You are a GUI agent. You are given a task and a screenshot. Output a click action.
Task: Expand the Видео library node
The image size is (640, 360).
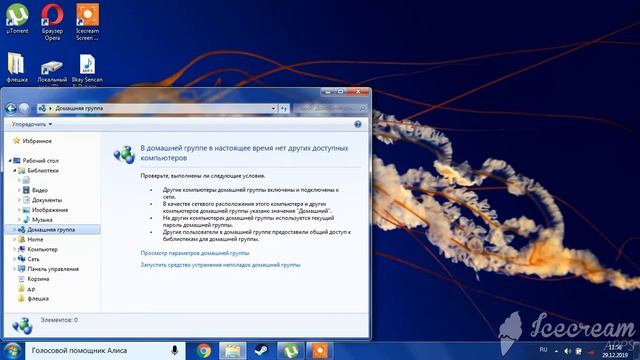(x=19, y=190)
